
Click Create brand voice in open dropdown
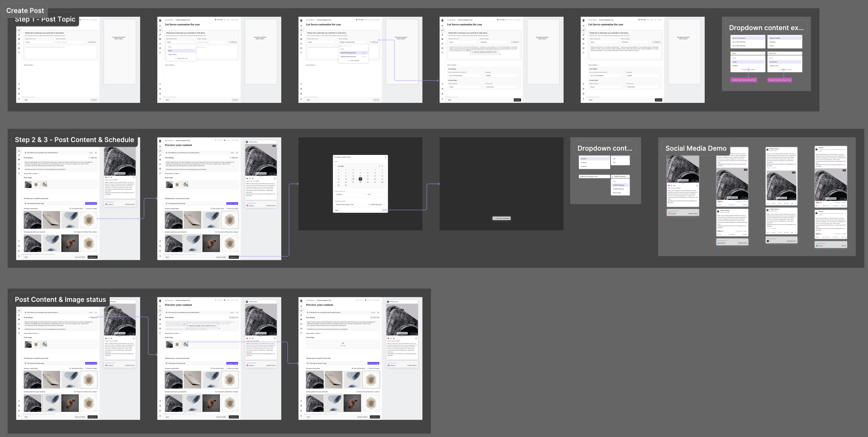(181, 58)
